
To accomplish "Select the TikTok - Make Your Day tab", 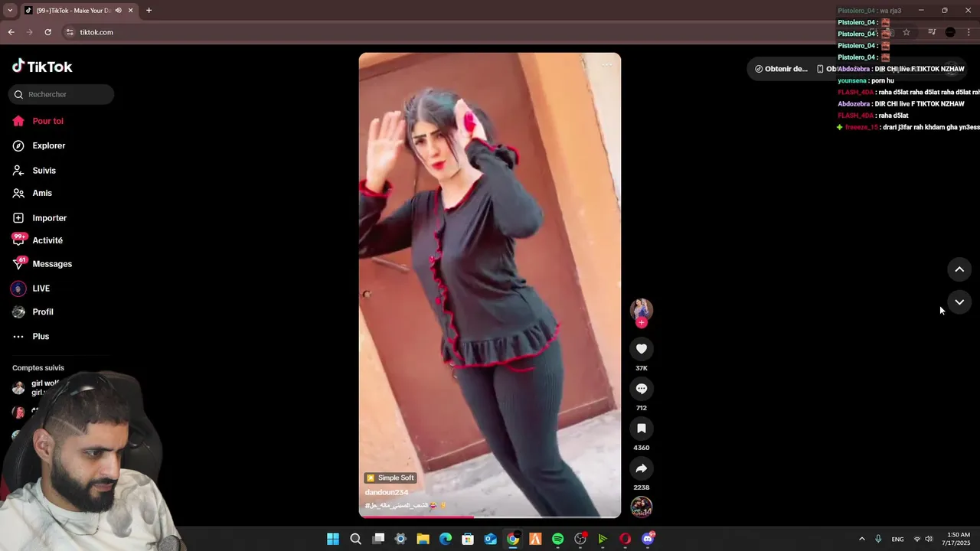I will [x=73, y=11].
